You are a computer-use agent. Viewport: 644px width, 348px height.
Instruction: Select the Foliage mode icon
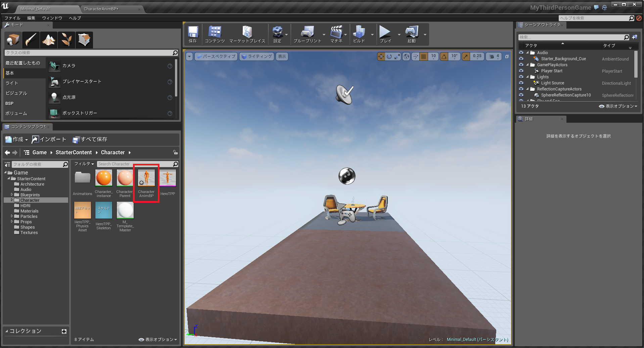pyautogui.click(x=66, y=40)
